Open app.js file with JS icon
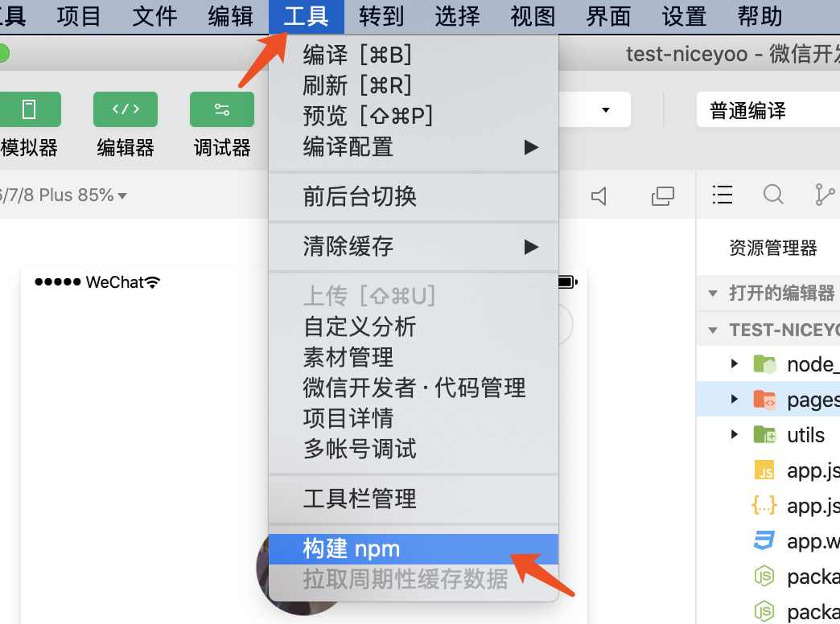 click(x=764, y=470)
